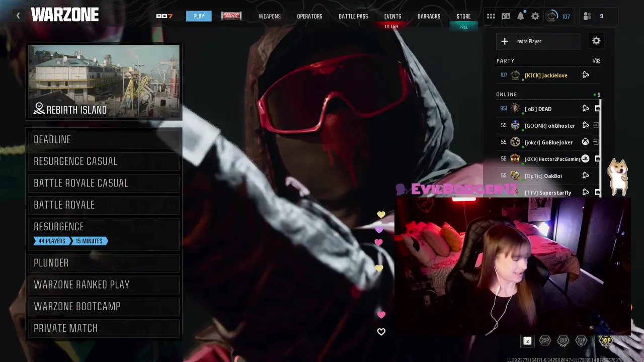Open the Barracks tab
The image size is (644, 362).
(x=429, y=16)
